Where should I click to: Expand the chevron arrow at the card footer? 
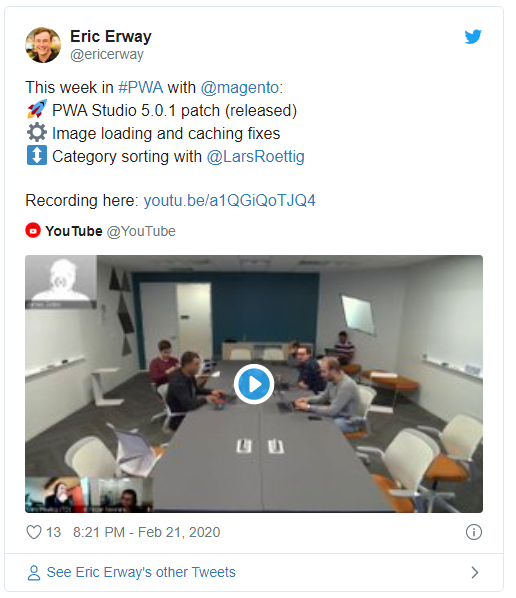click(x=474, y=572)
